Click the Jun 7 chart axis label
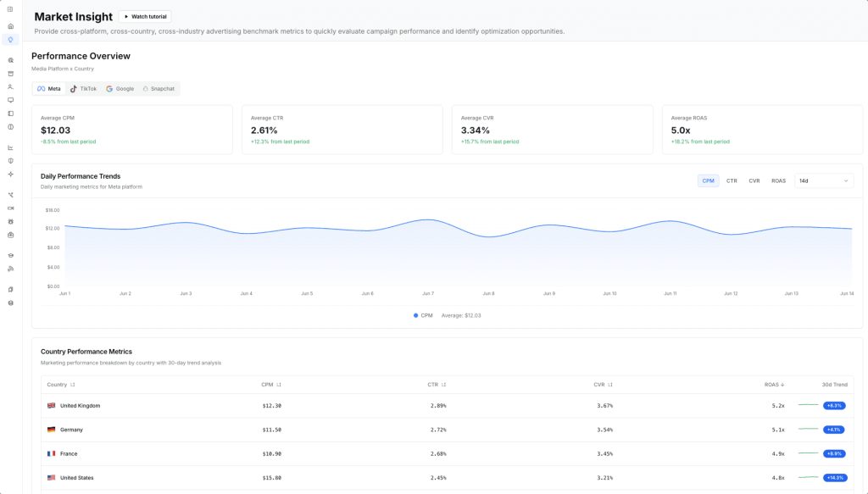 click(x=428, y=293)
